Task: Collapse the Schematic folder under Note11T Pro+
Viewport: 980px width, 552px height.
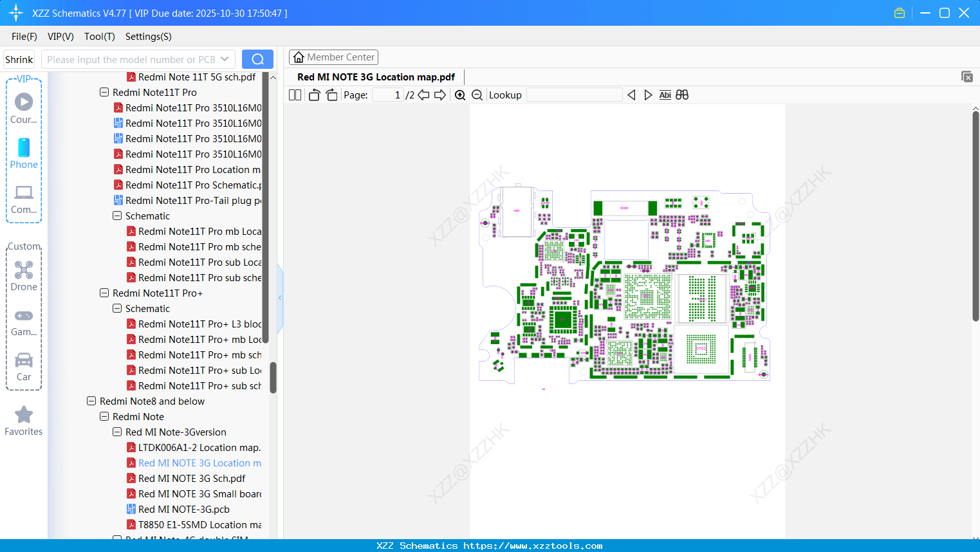Action: click(x=116, y=308)
